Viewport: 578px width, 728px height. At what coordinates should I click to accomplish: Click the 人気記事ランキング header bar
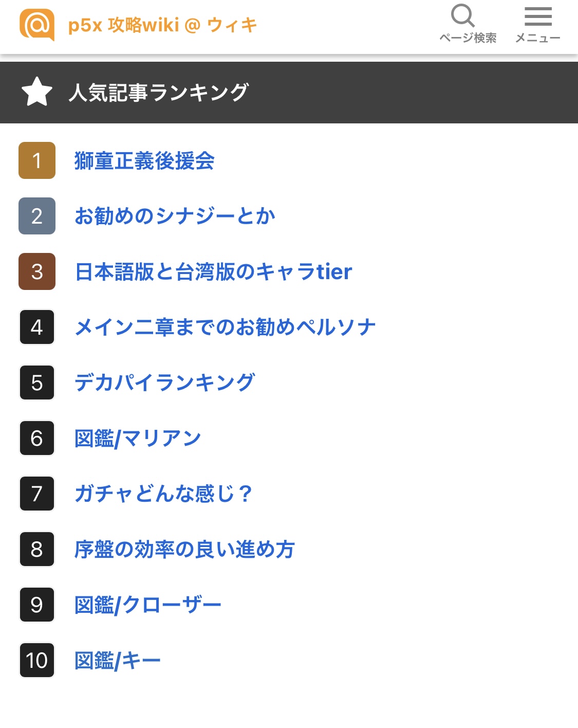[289, 93]
